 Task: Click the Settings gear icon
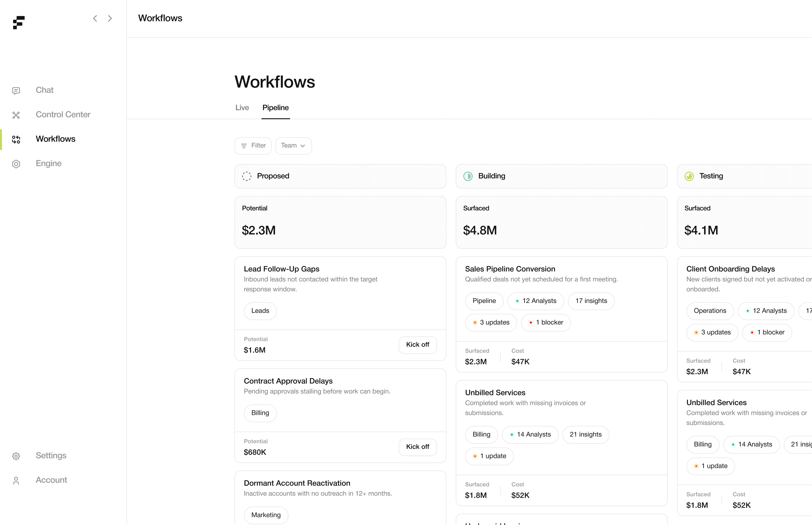click(16, 456)
